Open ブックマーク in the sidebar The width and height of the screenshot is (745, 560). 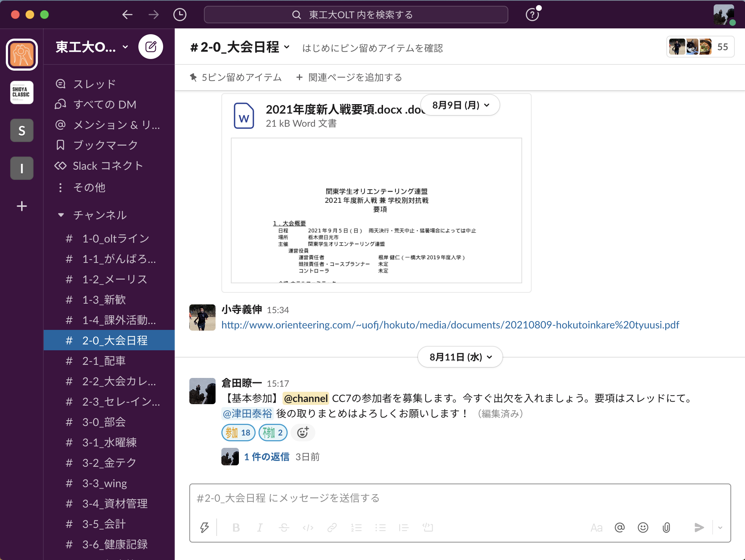tap(109, 145)
